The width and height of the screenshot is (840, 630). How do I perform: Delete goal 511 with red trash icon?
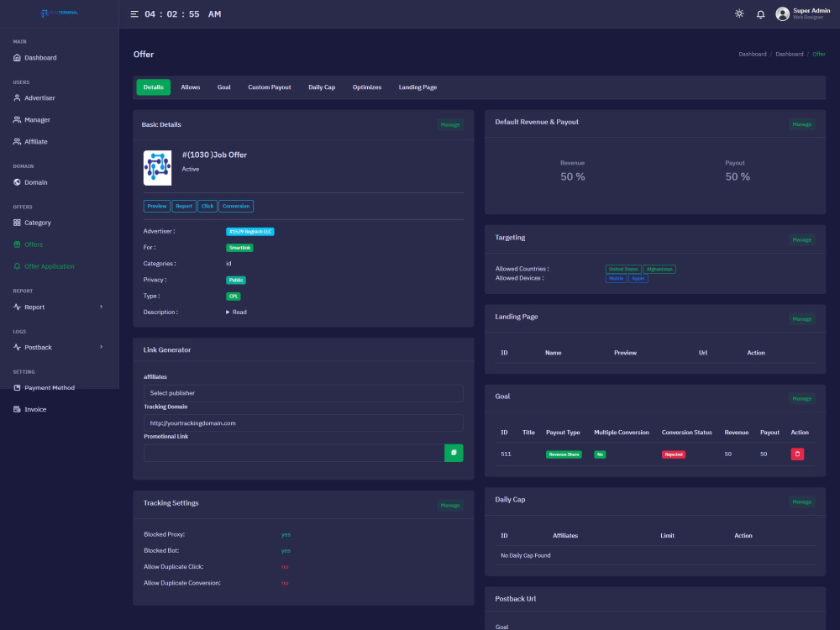[x=797, y=454]
